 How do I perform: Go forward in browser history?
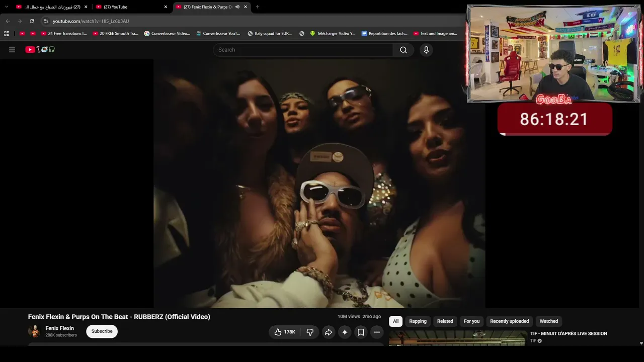20,21
